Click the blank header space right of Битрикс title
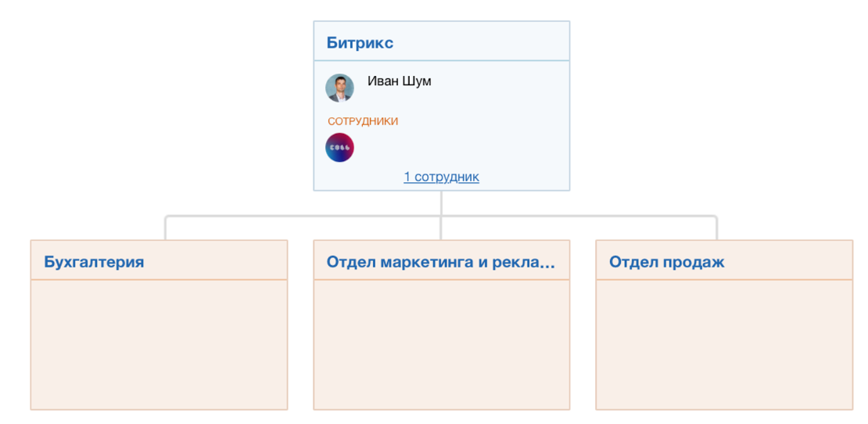Image resolution: width=868 pixels, height=424 pixels. (x=485, y=42)
